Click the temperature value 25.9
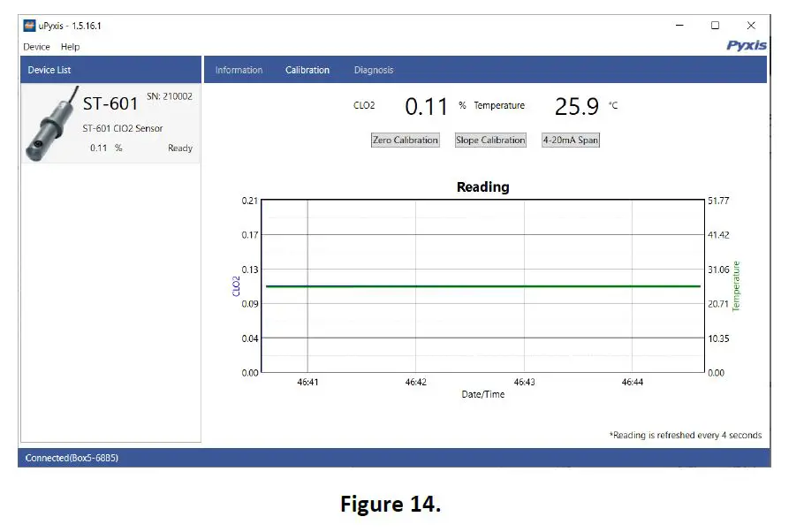 coord(577,107)
